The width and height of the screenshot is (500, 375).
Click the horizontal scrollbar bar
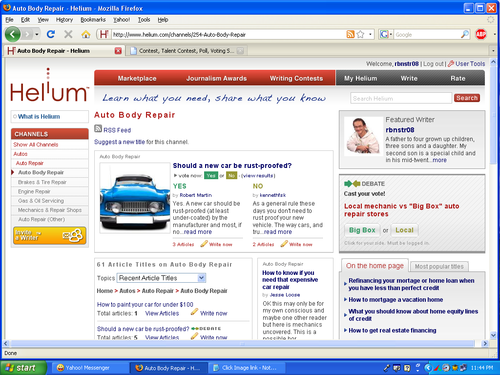(243, 343)
